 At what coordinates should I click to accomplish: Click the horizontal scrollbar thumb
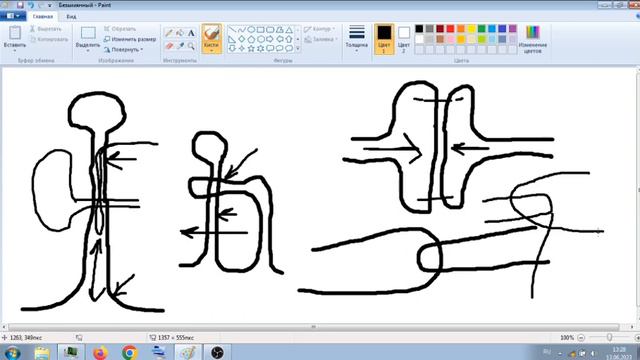tap(313, 327)
